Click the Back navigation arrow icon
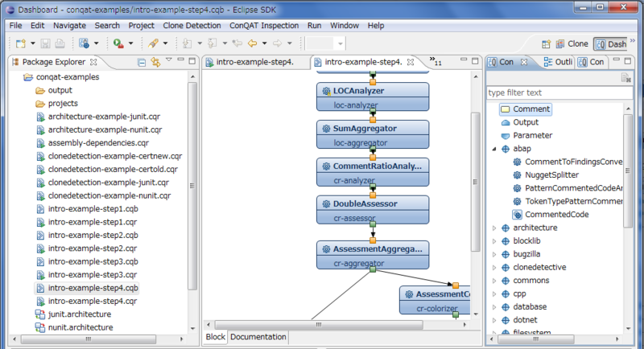The width and height of the screenshot is (644, 349). coord(253,43)
